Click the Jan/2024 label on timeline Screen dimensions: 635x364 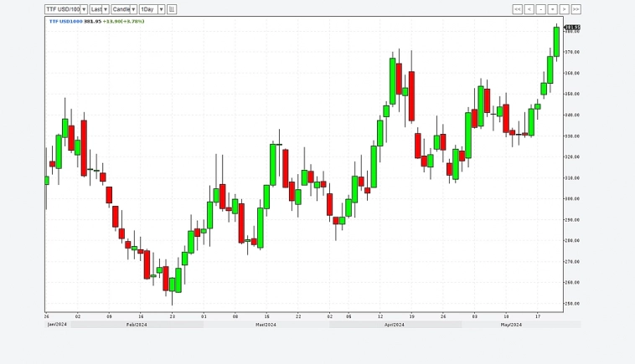tap(57, 325)
